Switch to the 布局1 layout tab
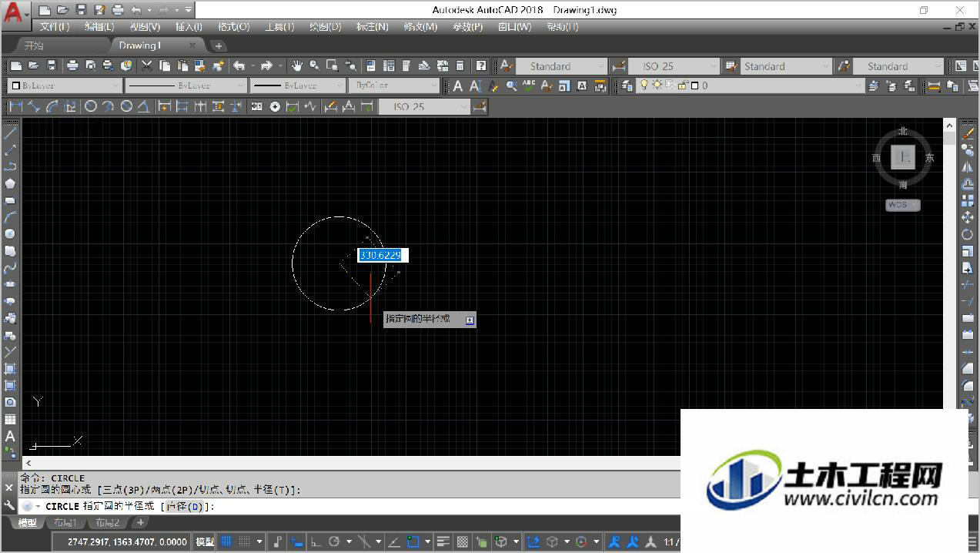 pos(65,523)
